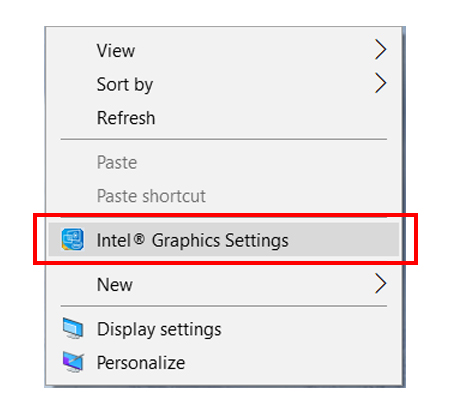Click the Intel Graphics Settings icon

[73, 239]
